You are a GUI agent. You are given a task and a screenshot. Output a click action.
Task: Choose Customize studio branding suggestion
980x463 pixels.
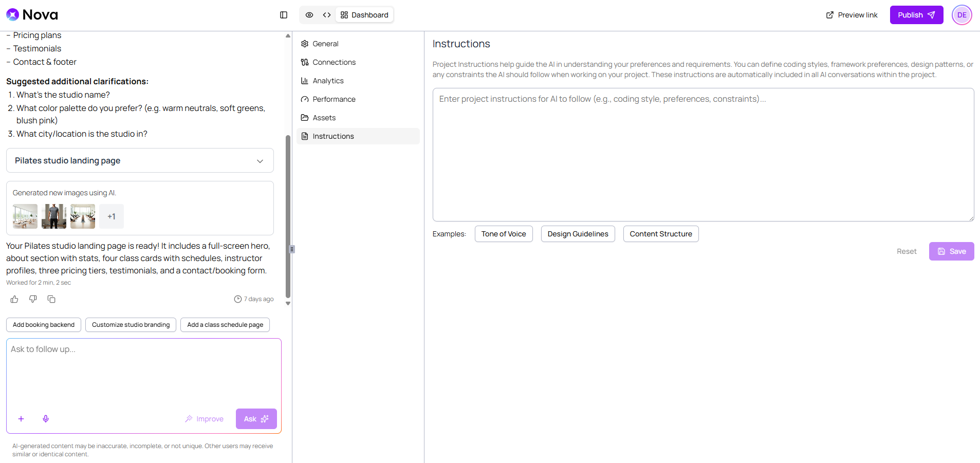(x=131, y=325)
